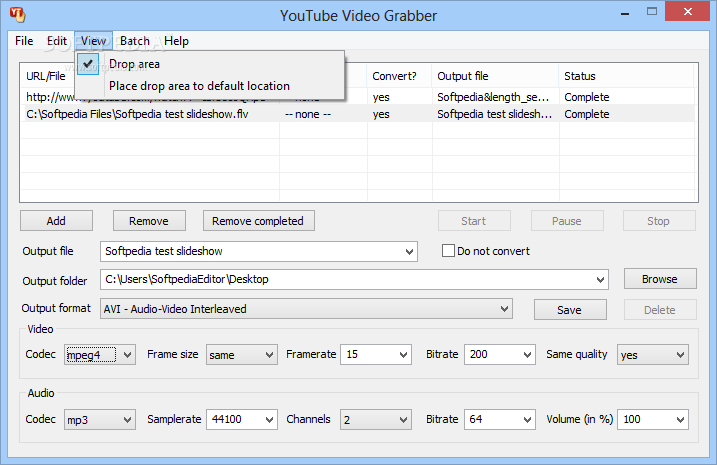Click the YouTube Video Grabber app icon
Image resolution: width=717 pixels, height=465 pixels.
[17, 14]
